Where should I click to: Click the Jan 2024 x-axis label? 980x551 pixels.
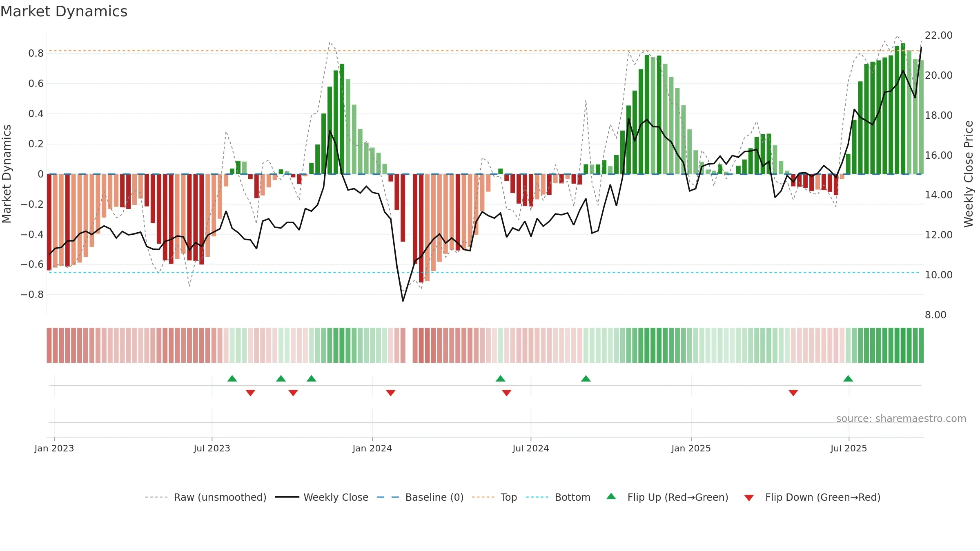[x=372, y=448]
